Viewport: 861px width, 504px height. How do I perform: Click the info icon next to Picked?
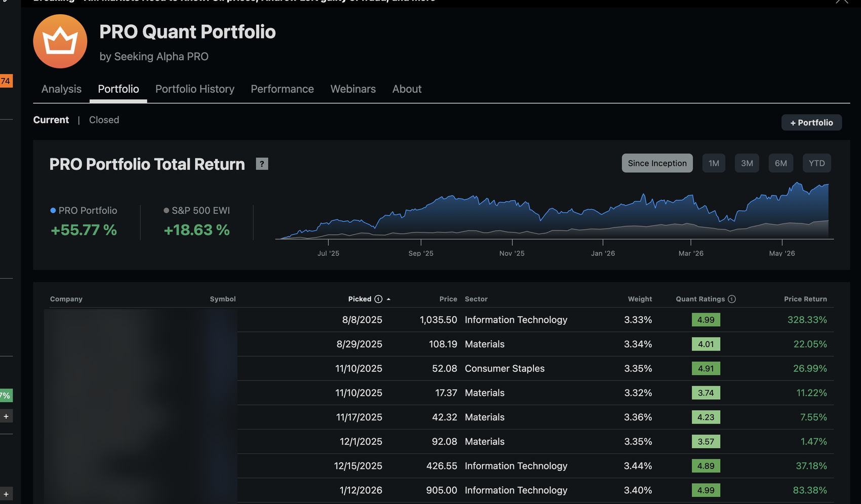point(378,299)
